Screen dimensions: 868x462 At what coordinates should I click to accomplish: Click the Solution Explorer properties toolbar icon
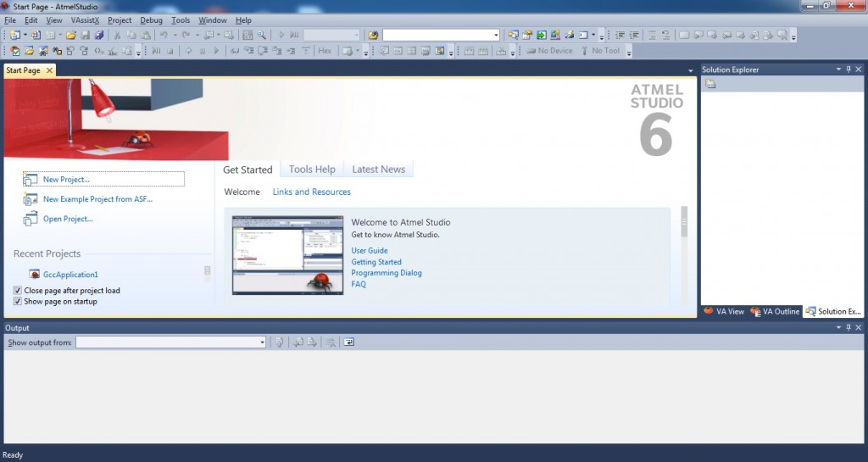point(710,84)
